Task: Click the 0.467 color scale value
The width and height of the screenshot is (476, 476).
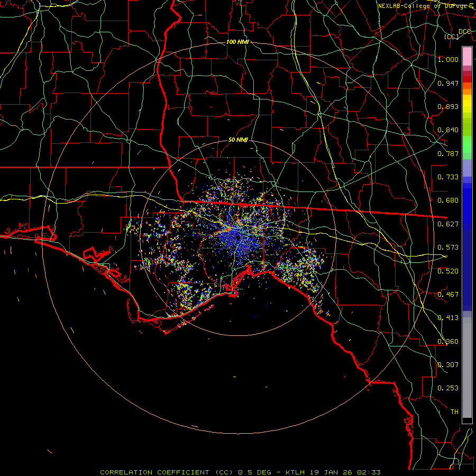Action: [x=448, y=295]
